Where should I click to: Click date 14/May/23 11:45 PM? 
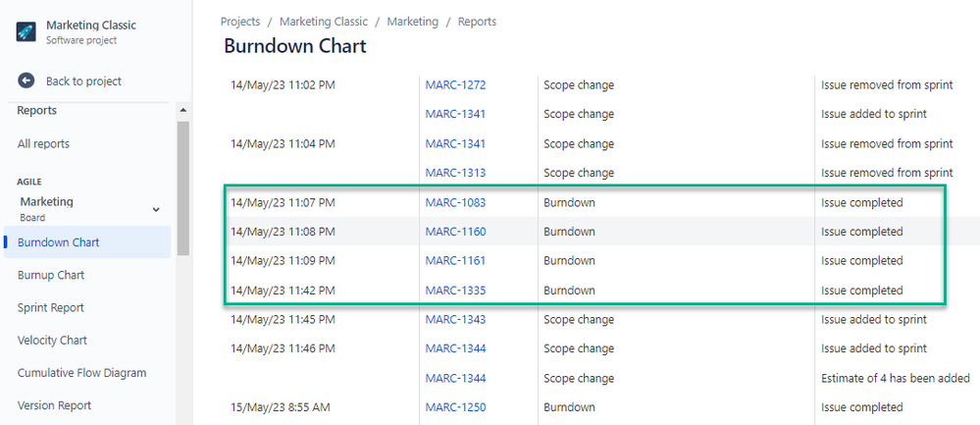point(283,319)
